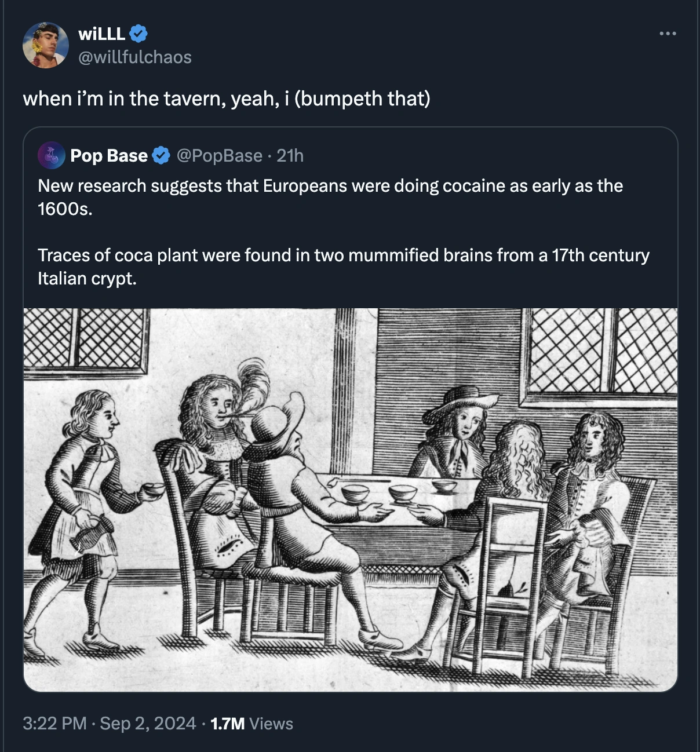Screen dimensions: 700x752
Task: Open the 1.7M view count
Action: coord(227,724)
